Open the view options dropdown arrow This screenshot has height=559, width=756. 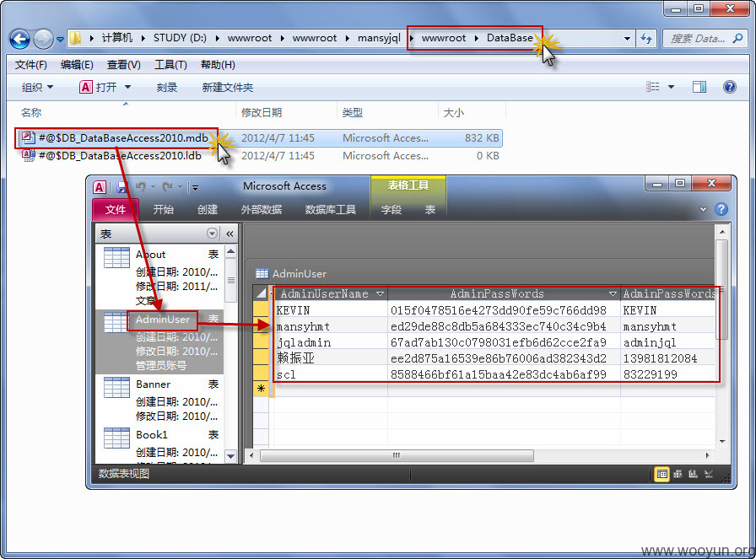tap(671, 87)
